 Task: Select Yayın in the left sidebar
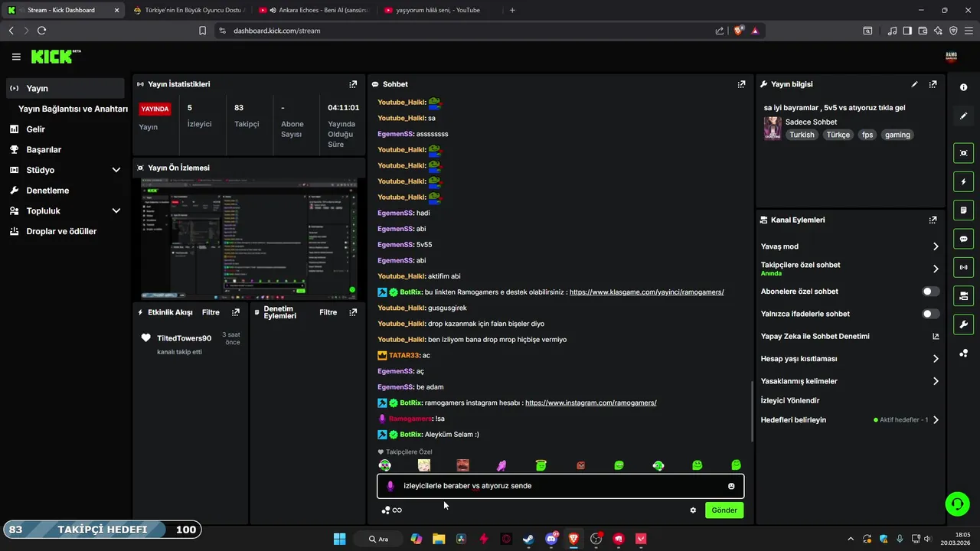[x=64, y=88]
